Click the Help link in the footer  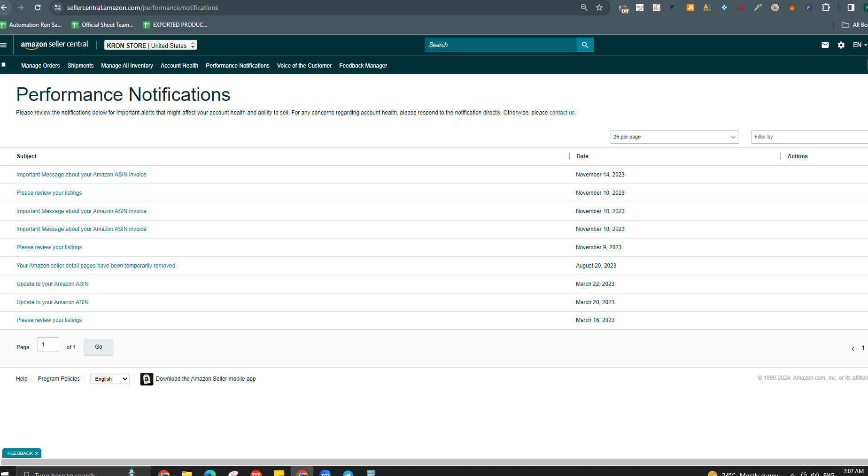pyautogui.click(x=22, y=379)
